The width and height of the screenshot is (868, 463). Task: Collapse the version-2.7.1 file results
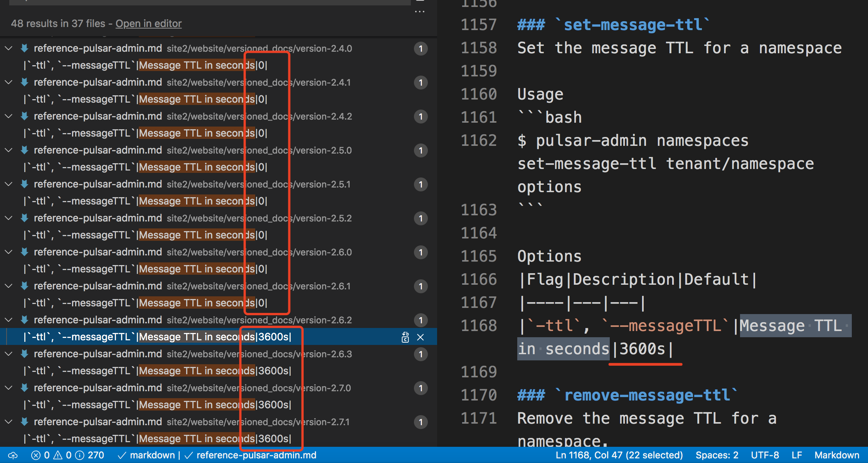click(x=8, y=422)
